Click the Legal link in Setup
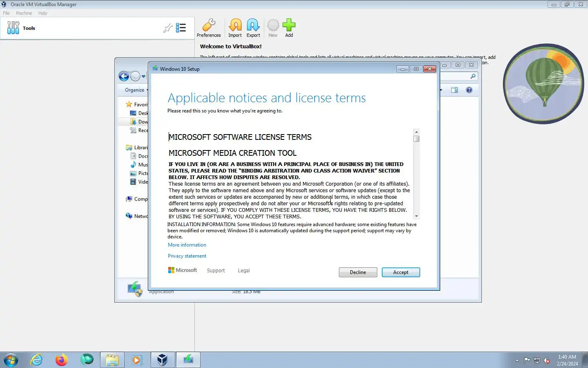This screenshot has width=588, height=368. point(244,271)
